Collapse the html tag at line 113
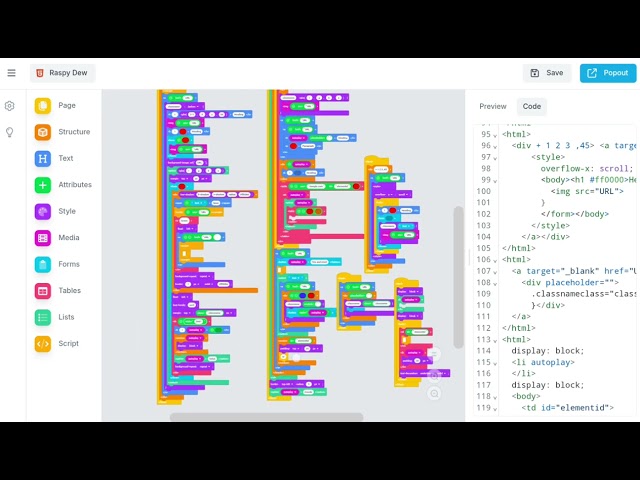 495,340
